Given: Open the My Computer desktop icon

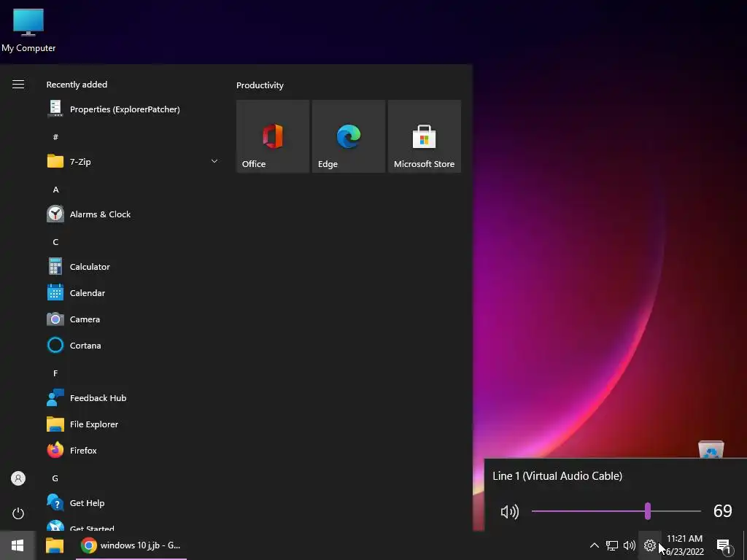Looking at the screenshot, I should tap(28, 30).
